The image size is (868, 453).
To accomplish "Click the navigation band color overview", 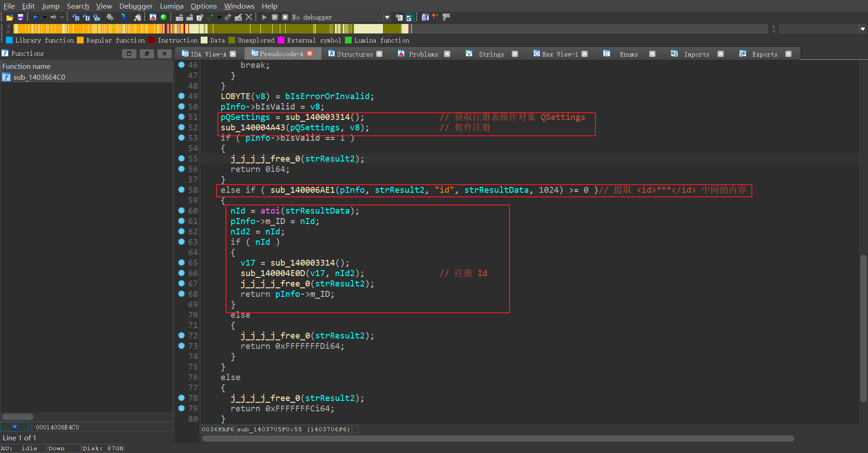I will coord(212,29).
